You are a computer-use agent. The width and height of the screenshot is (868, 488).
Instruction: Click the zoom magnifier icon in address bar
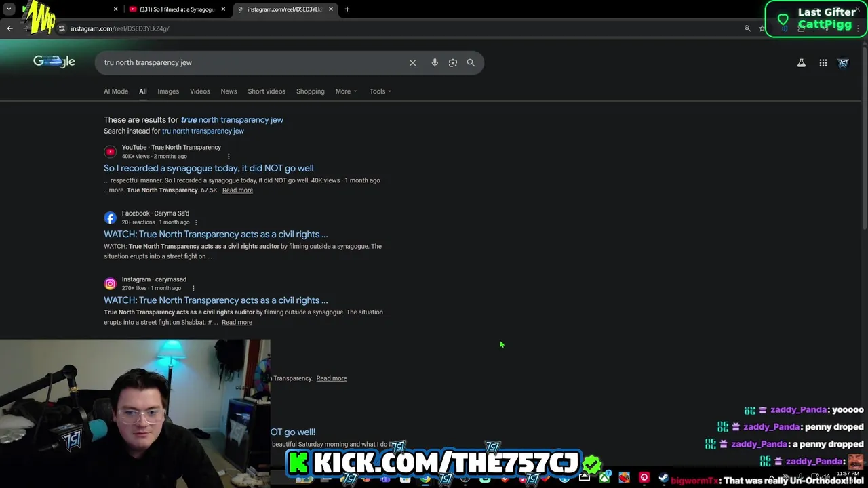click(x=747, y=28)
